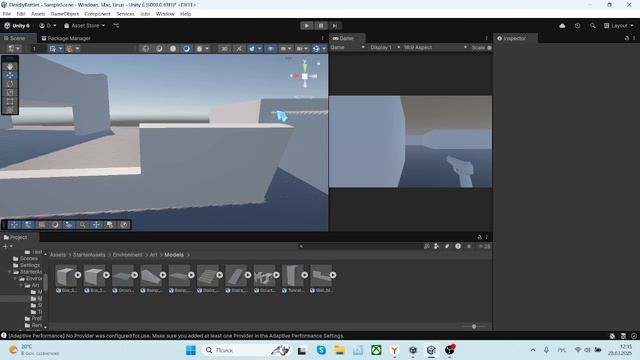Select the Hand view tool
640x360 pixels.
tap(10, 67)
